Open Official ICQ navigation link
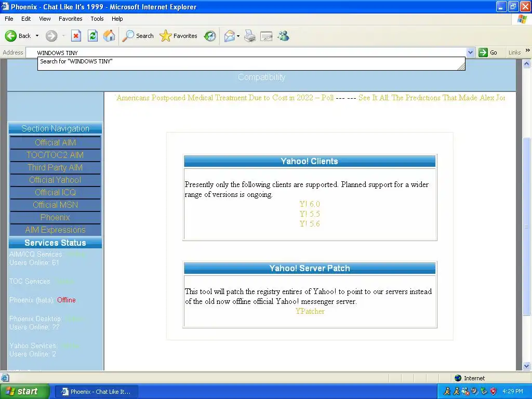 (x=55, y=192)
